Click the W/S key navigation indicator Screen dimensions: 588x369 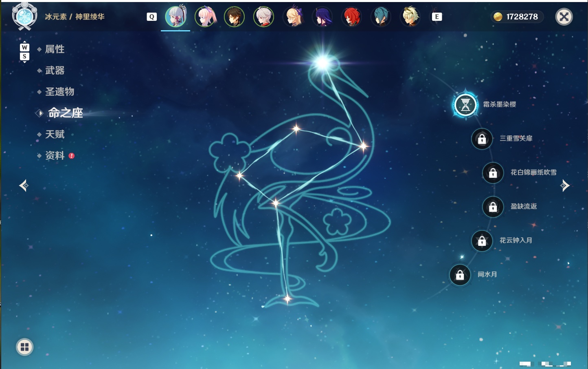pos(24,52)
